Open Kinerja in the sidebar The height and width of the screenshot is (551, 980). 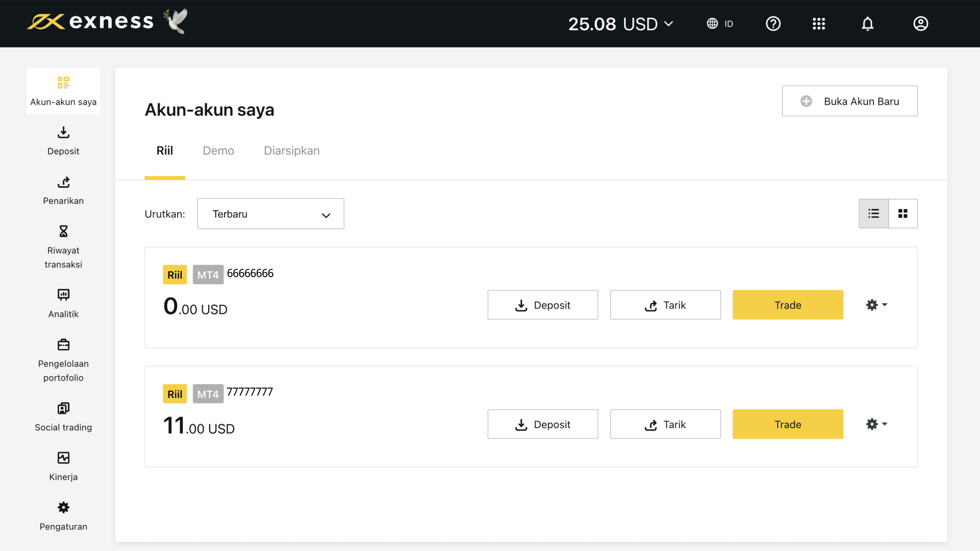[x=63, y=466]
